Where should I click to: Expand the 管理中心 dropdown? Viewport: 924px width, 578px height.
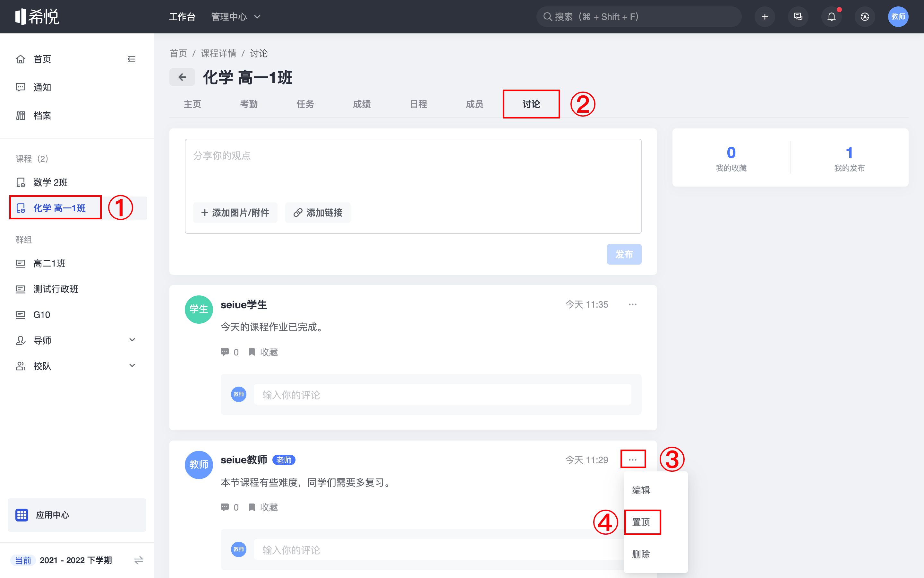[x=235, y=17]
